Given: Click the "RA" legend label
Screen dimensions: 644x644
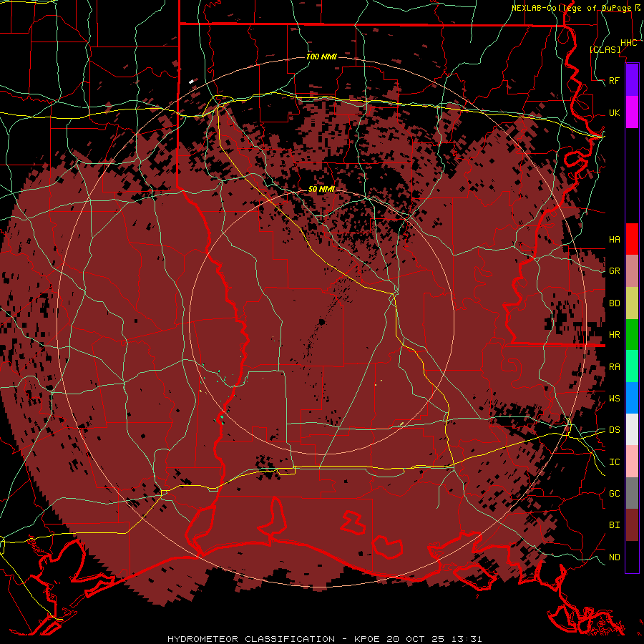Looking at the screenshot, I should (614, 367).
